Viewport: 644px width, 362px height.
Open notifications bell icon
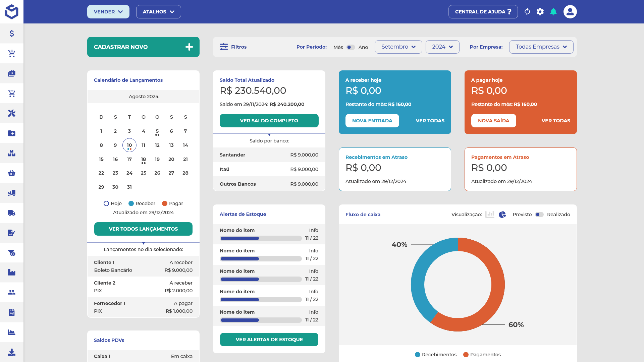pyautogui.click(x=553, y=12)
